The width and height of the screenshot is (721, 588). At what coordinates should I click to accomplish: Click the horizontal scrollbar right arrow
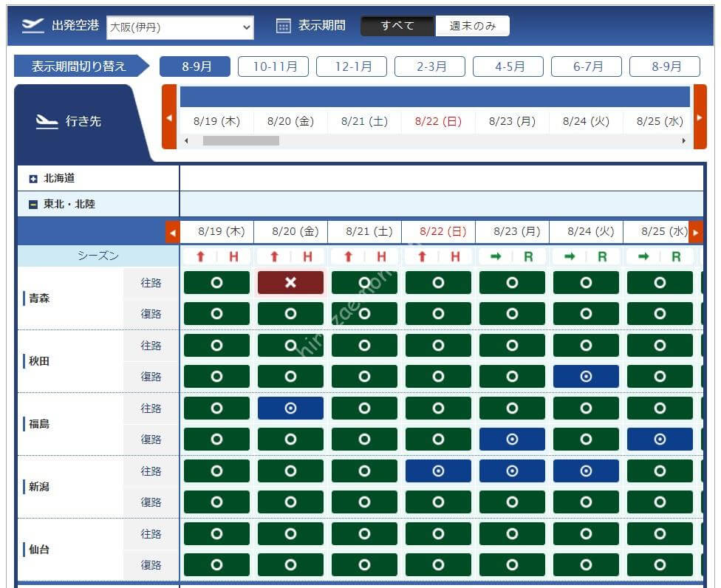click(x=684, y=140)
